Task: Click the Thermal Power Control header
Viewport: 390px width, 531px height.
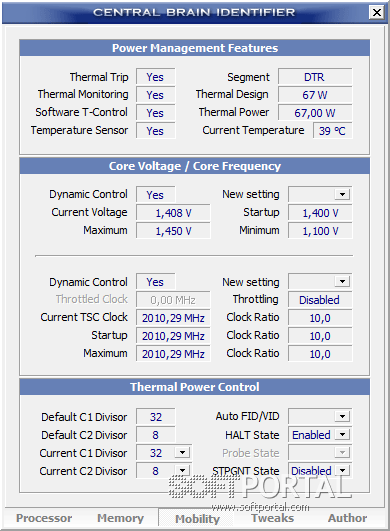Action: [x=195, y=387]
